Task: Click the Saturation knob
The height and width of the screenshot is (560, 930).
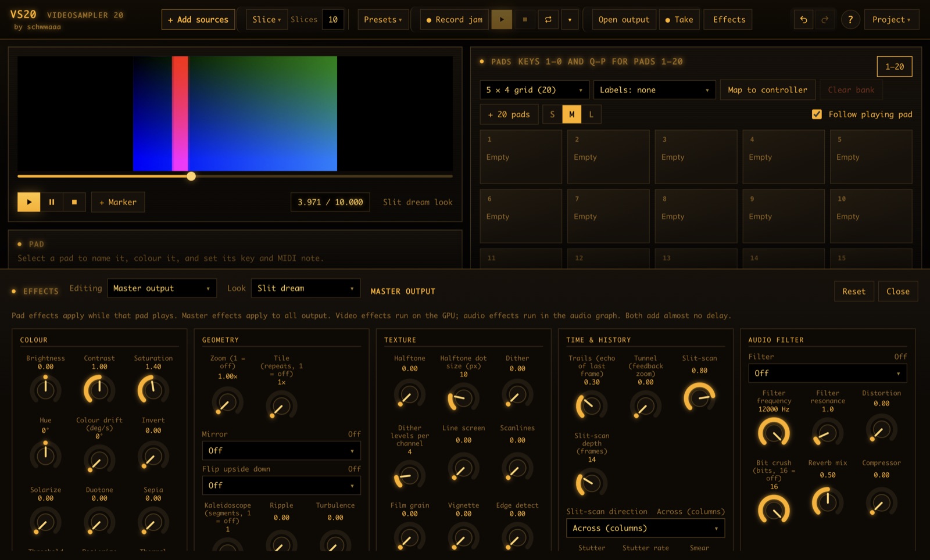Action: [x=153, y=389]
